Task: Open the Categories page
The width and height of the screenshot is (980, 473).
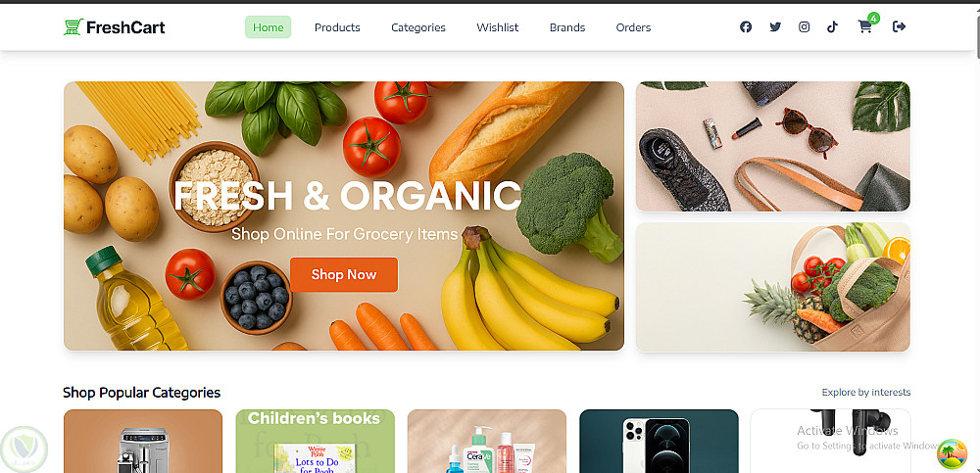Action: pyautogui.click(x=418, y=27)
